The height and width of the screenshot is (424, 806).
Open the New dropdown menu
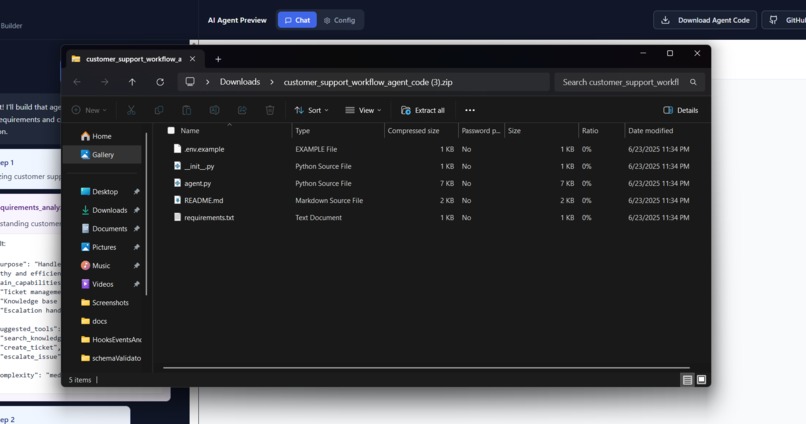click(89, 110)
